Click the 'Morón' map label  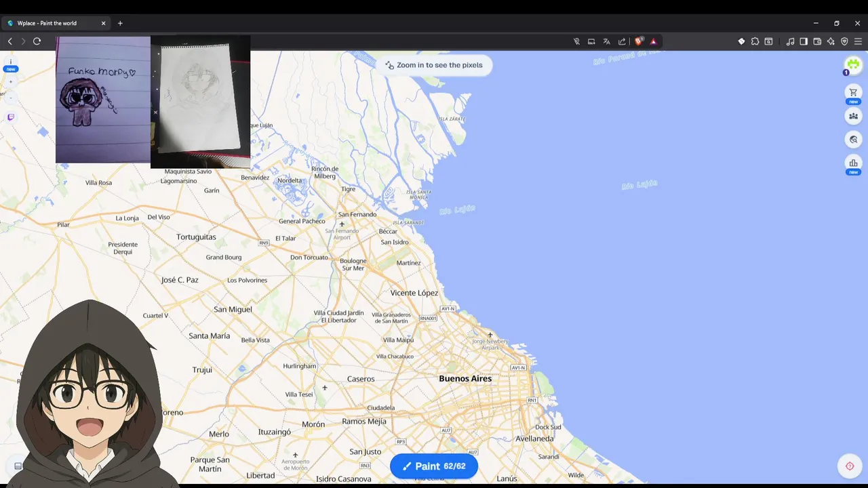(x=313, y=424)
